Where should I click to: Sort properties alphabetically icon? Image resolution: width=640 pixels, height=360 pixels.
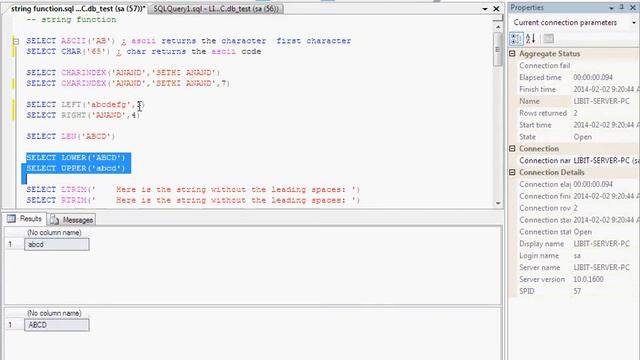pos(530,39)
